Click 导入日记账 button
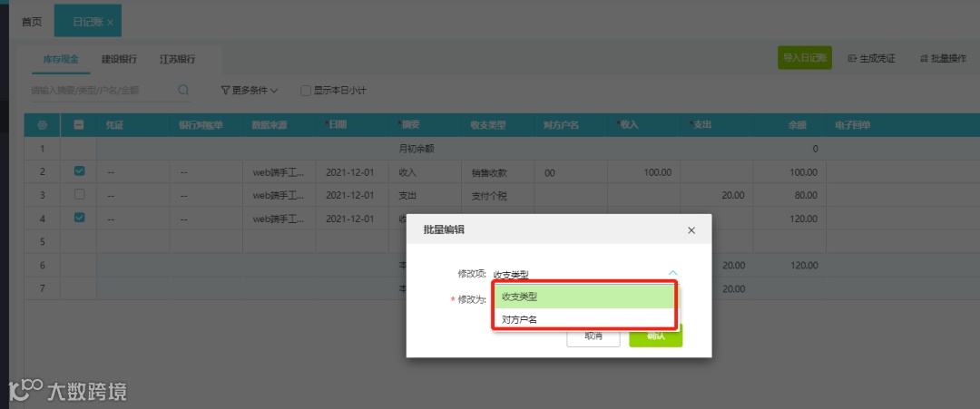The height and width of the screenshot is (409, 980). tap(805, 57)
